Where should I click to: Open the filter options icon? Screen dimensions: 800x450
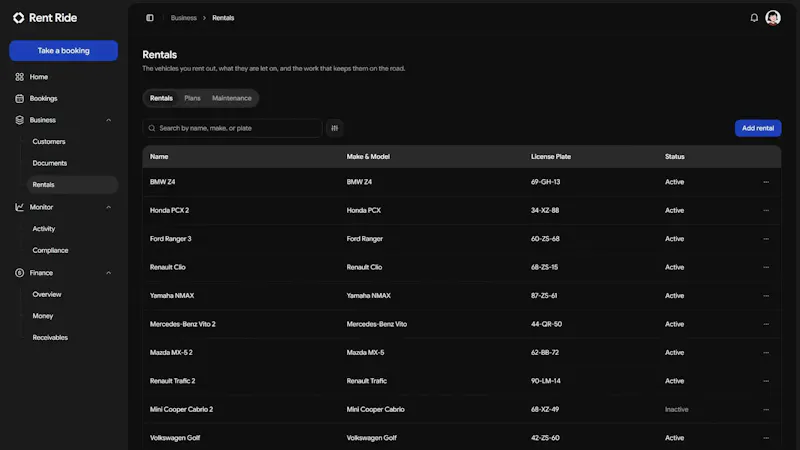pos(335,128)
